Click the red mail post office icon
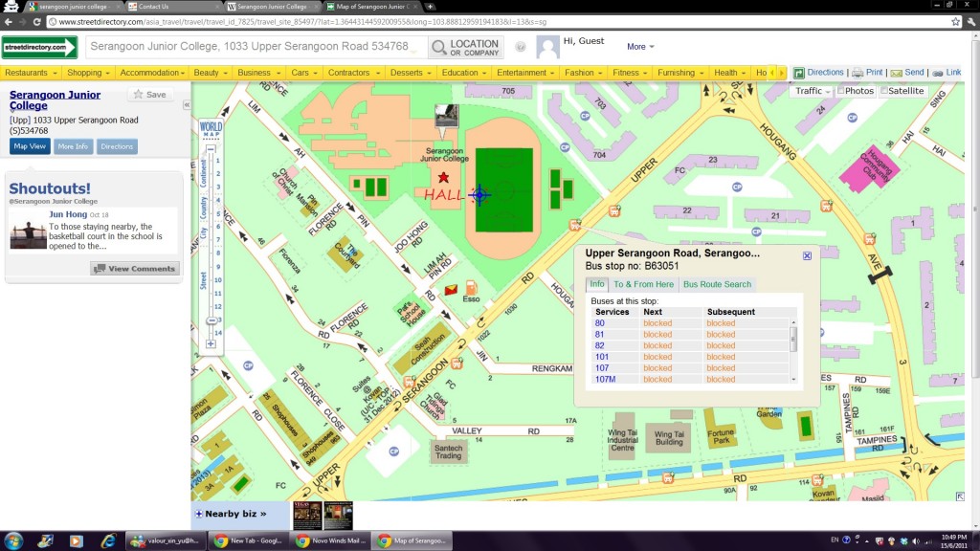The height and width of the screenshot is (551, 980). click(x=451, y=290)
